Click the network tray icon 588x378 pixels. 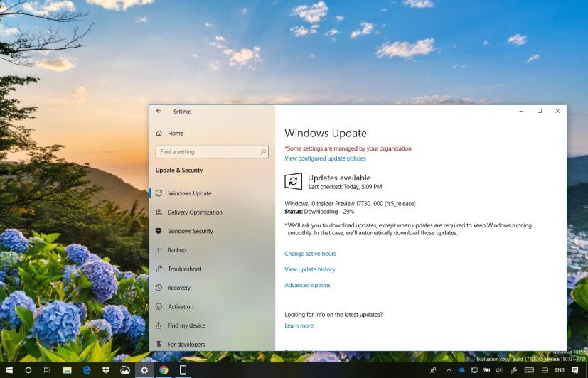click(x=474, y=370)
